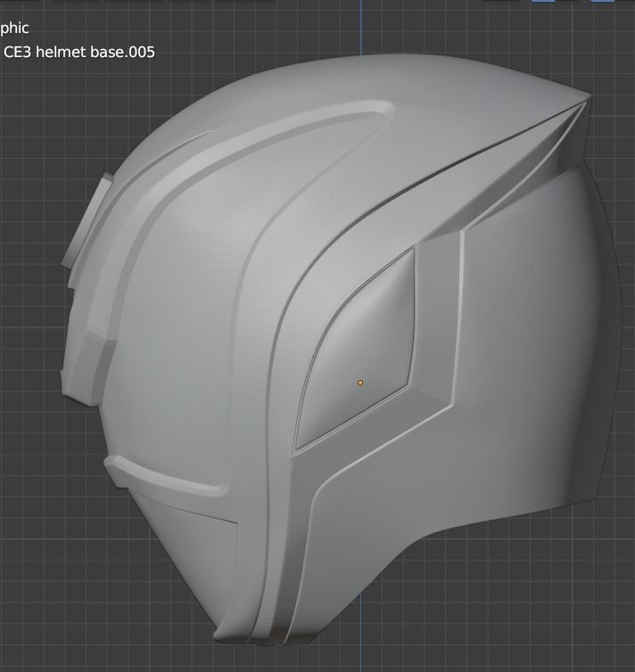The height and width of the screenshot is (672, 635).
Task: Click the 'CE3 helmet base.005' object label
Action: click(79, 53)
